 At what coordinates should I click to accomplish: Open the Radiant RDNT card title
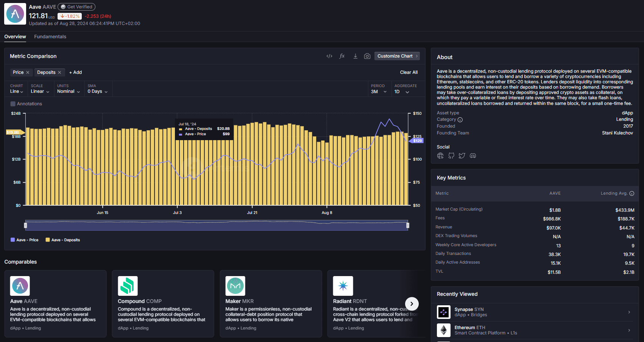coord(350,301)
